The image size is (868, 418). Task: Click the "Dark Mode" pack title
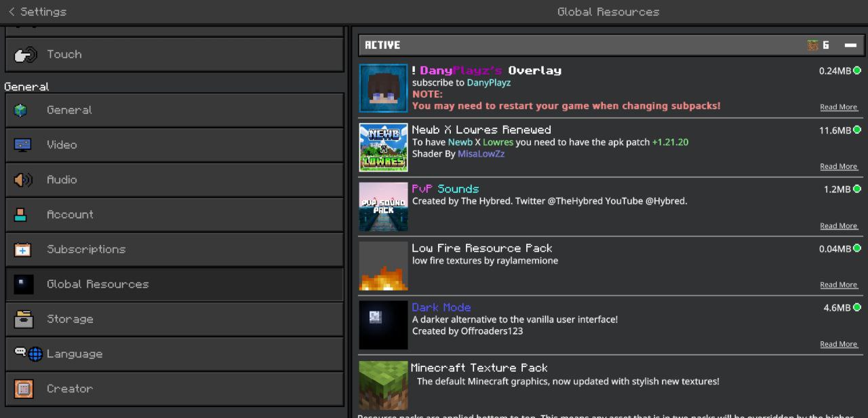tap(441, 307)
